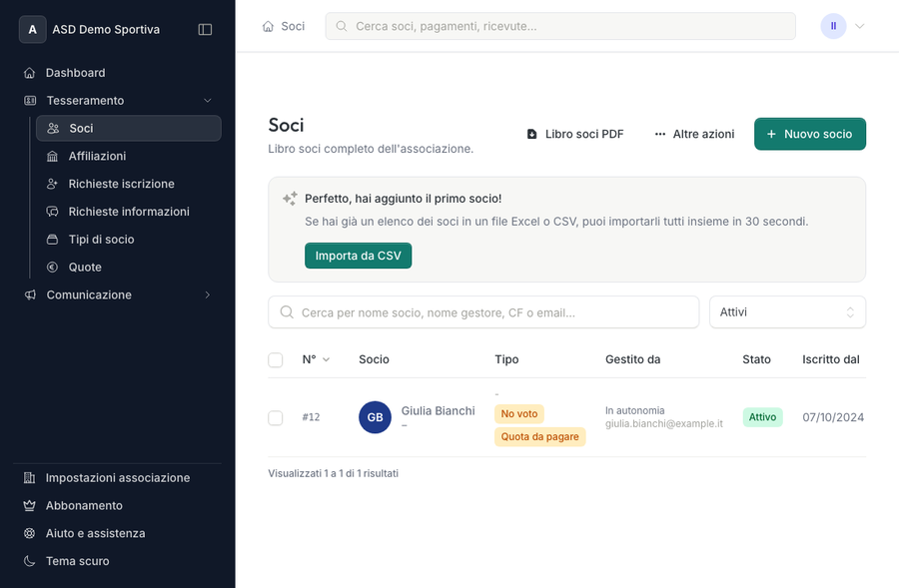Click the user avatar in top bar

tap(833, 26)
